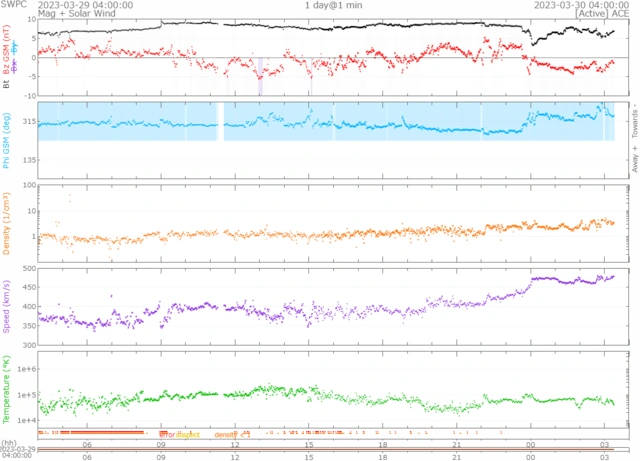Viewport: 640px width, 461px height.
Task: Click the 1e+5 tick on the Temperature axis
Action: point(27,395)
